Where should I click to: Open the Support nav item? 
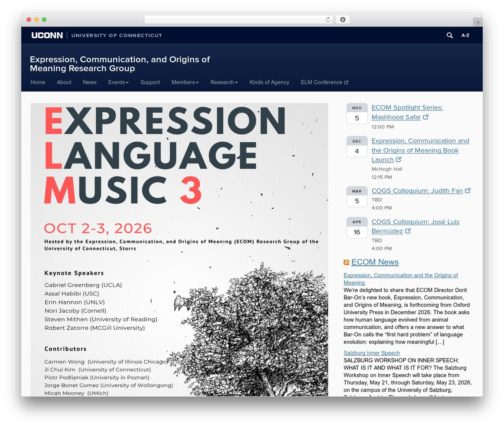point(150,82)
